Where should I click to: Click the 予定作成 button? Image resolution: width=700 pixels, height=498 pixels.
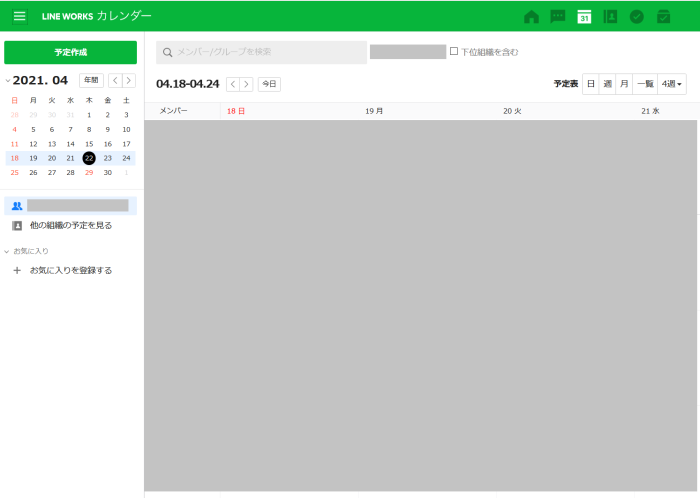[71, 52]
